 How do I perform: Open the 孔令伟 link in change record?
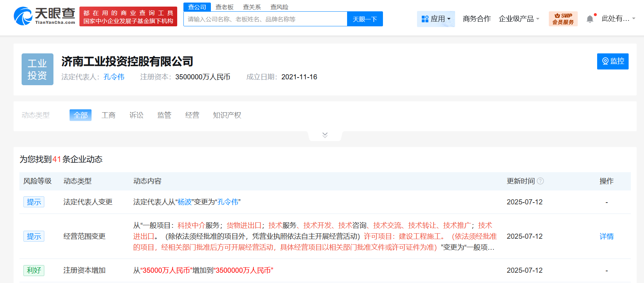point(228,202)
